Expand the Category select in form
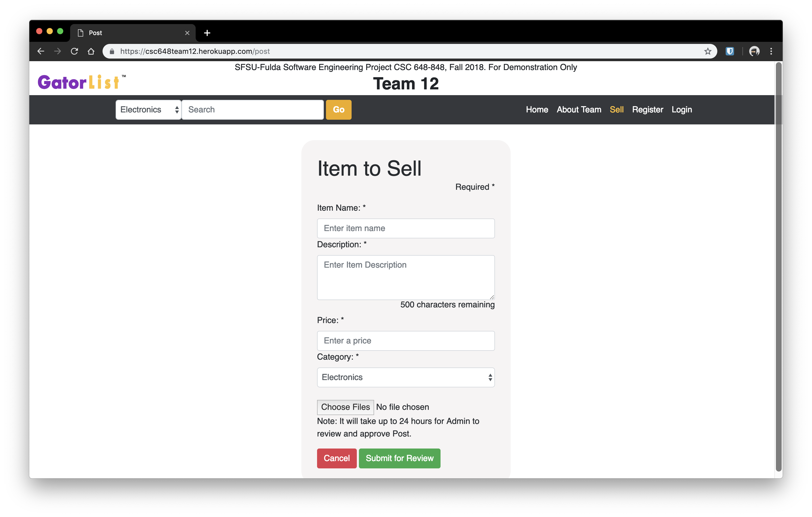This screenshot has height=517, width=812. click(x=406, y=377)
